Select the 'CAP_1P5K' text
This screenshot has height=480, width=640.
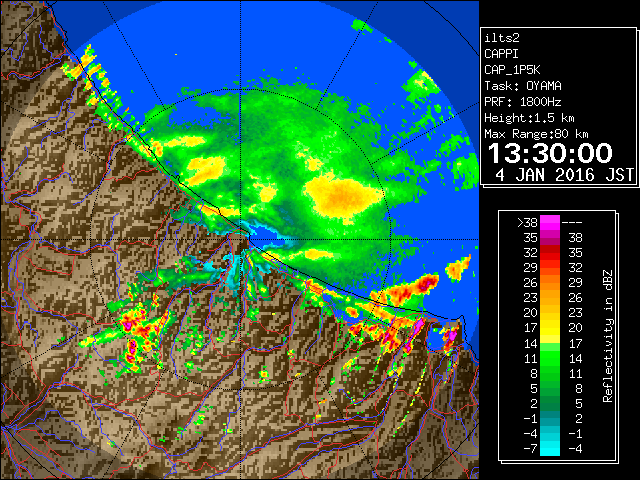512,70
